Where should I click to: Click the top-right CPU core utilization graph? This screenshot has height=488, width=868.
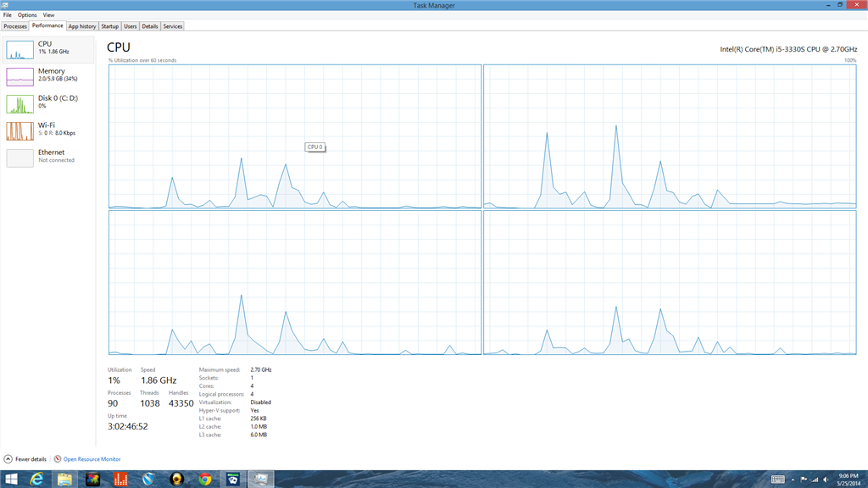pyautogui.click(x=670, y=136)
